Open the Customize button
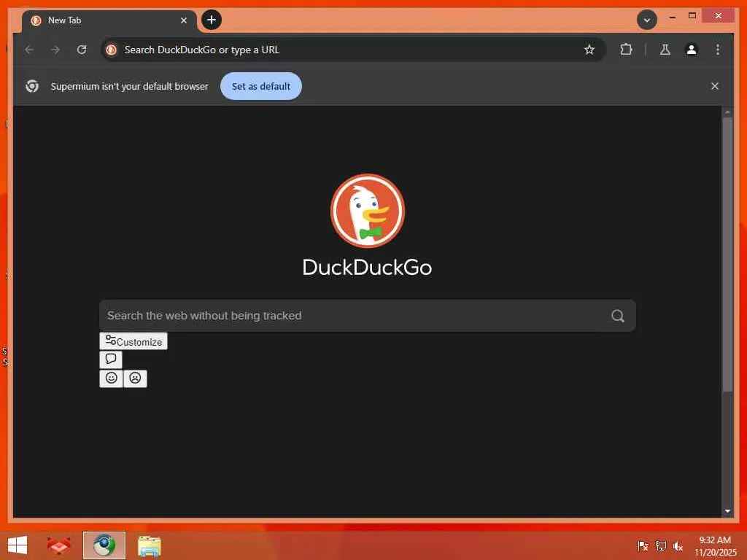 point(133,341)
